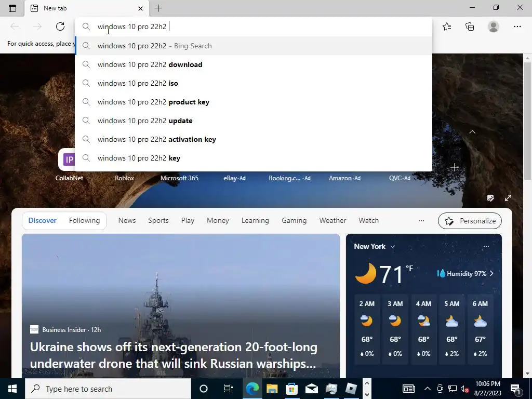The image size is (532, 399).
Task: Open Roblox quick link
Action: tap(124, 178)
